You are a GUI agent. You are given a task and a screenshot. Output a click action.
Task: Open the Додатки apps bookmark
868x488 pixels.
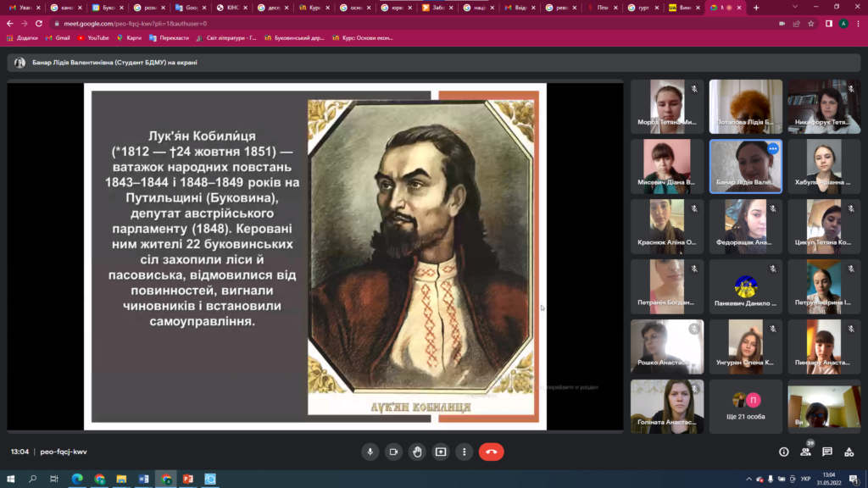coord(22,38)
